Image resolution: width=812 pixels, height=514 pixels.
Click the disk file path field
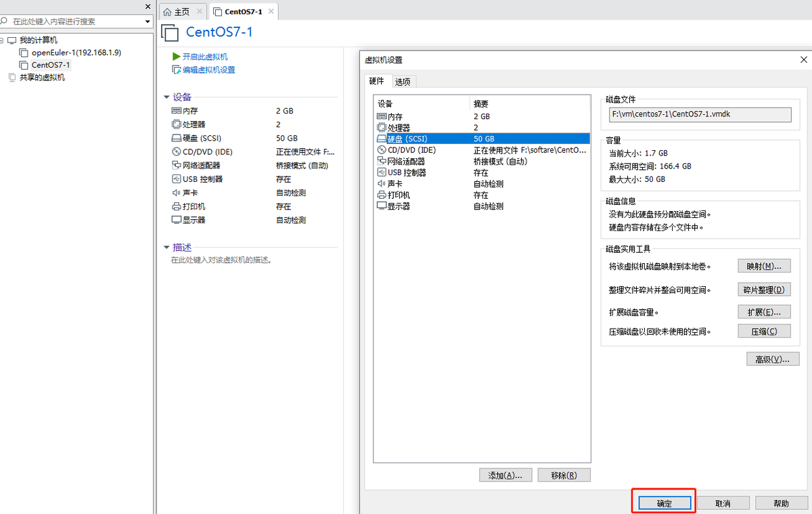700,114
